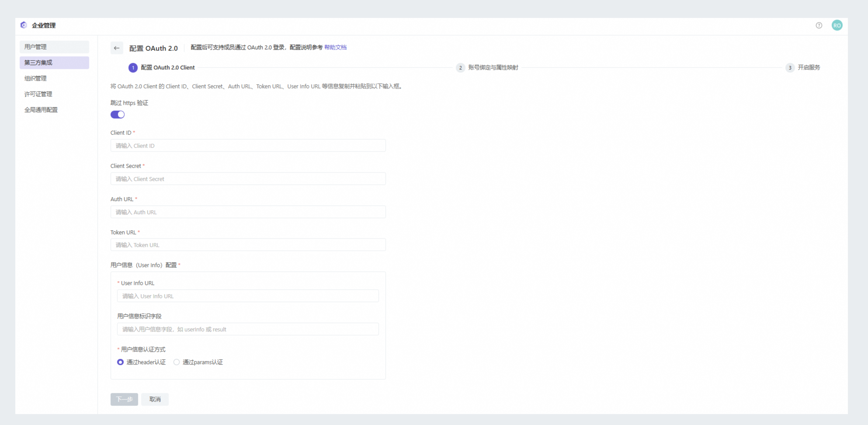Open 许可证管理 in the sidebar
The width and height of the screenshot is (868, 425).
(54, 94)
